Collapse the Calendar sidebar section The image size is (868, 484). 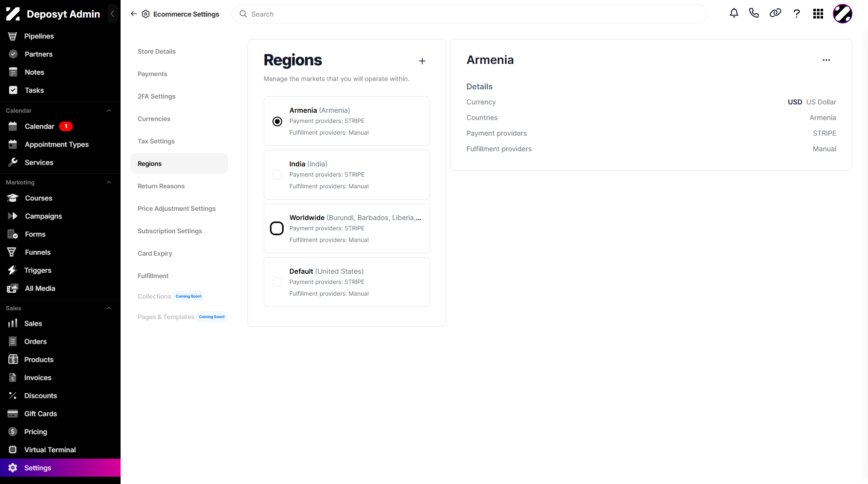pyautogui.click(x=109, y=111)
